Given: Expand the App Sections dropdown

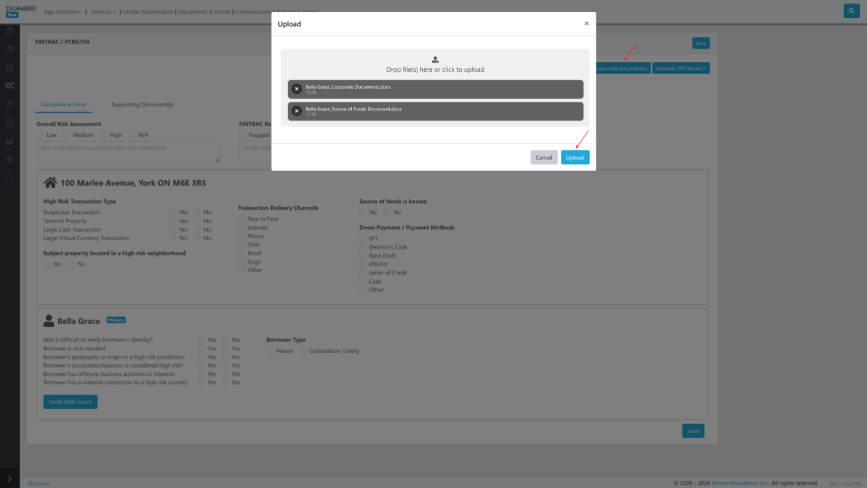Looking at the screenshot, I should click(x=62, y=12).
